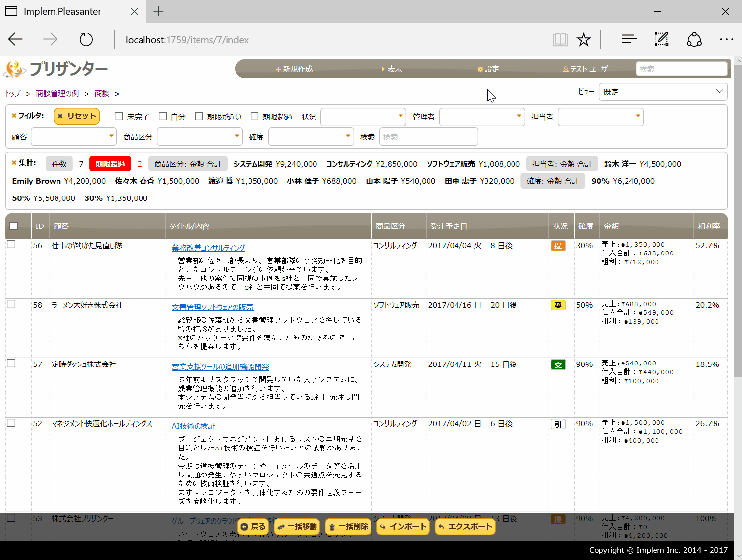Viewport: 742px width, 560px height.
Task: Open the reading view book icon
Action: tap(560, 39)
